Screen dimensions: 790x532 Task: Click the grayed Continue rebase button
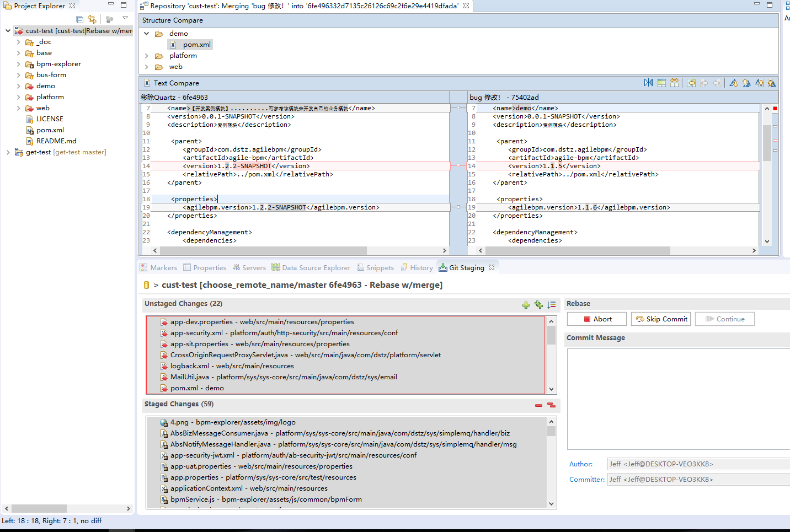coord(725,319)
